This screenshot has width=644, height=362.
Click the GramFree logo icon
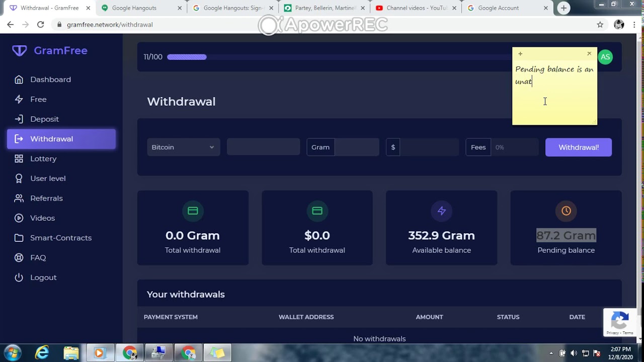click(19, 50)
